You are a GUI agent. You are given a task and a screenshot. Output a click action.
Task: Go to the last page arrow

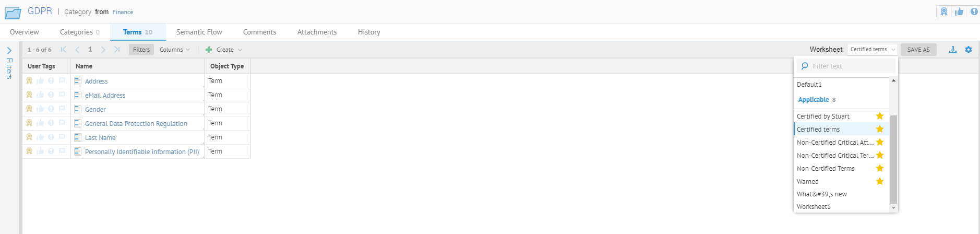click(117, 50)
